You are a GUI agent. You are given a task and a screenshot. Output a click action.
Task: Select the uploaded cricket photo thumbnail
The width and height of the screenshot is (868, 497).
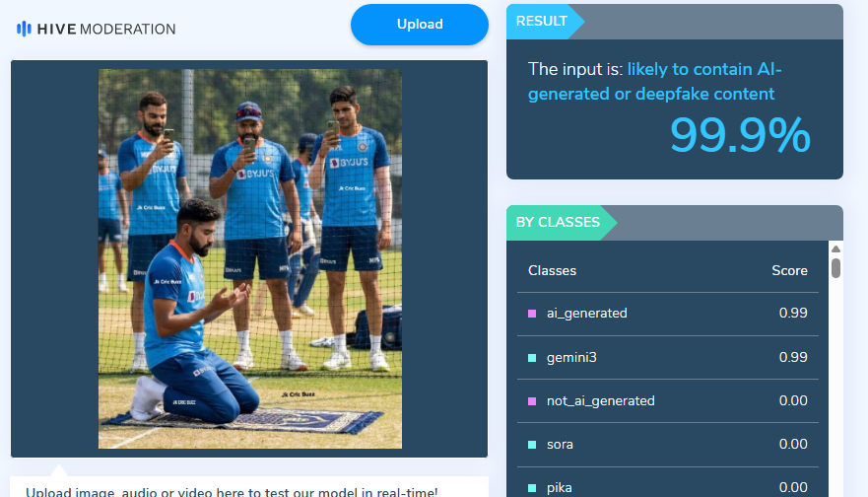coord(250,258)
